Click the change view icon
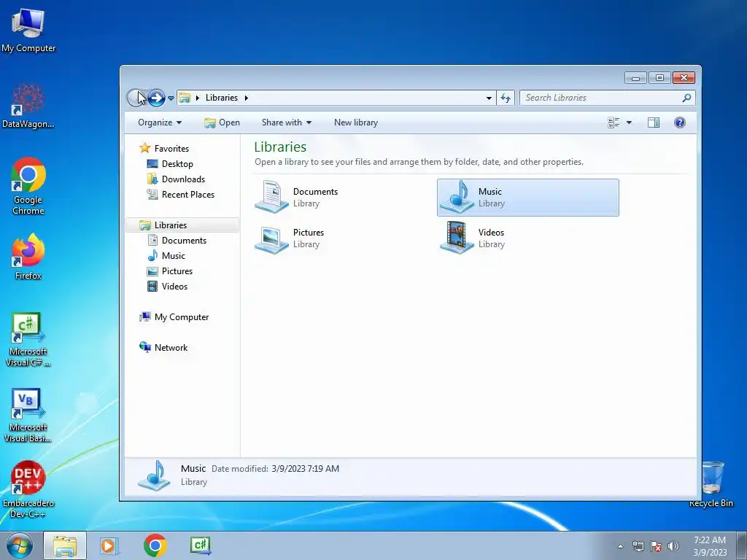Viewport: 747px width, 560px height. tap(614, 122)
